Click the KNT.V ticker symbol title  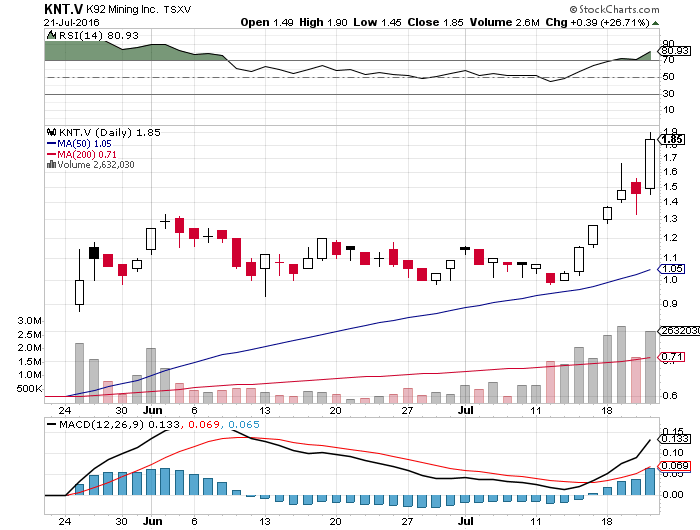pyautogui.click(x=63, y=9)
